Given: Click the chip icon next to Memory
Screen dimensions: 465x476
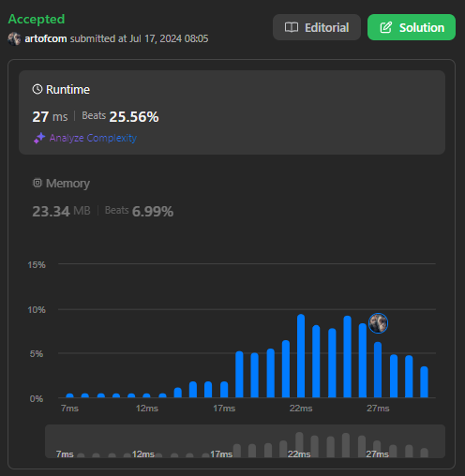Looking at the screenshot, I should click(x=37, y=183).
